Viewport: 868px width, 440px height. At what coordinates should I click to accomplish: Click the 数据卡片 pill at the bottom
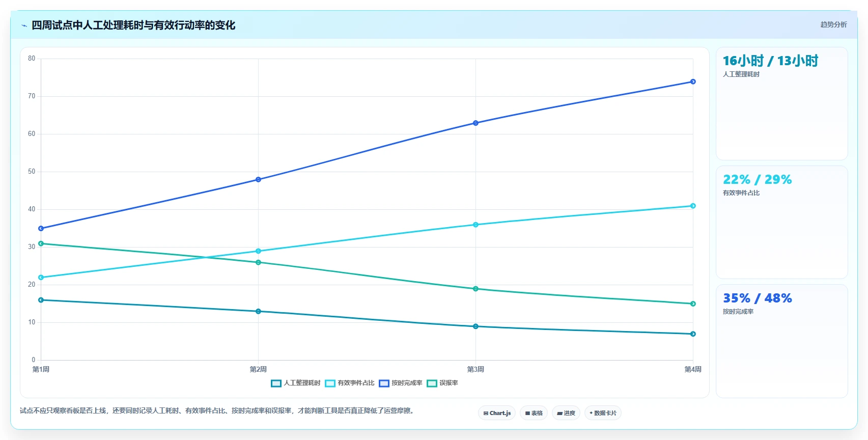603,413
